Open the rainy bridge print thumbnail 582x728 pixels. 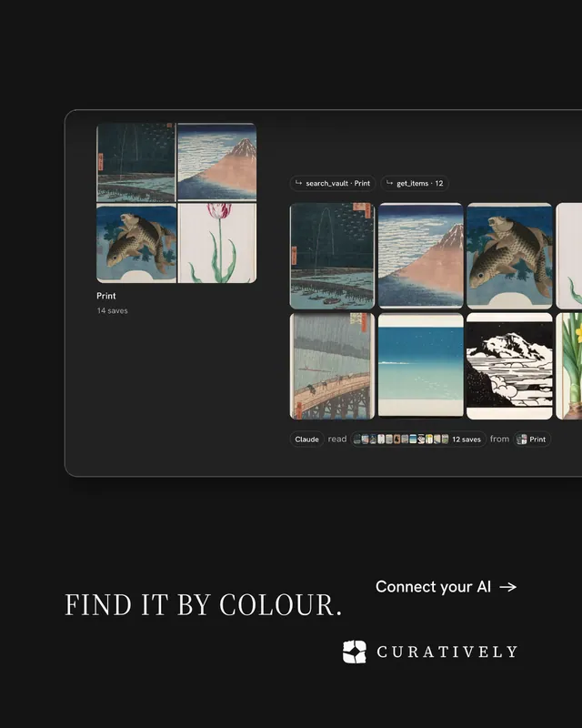[x=332, y=366]
